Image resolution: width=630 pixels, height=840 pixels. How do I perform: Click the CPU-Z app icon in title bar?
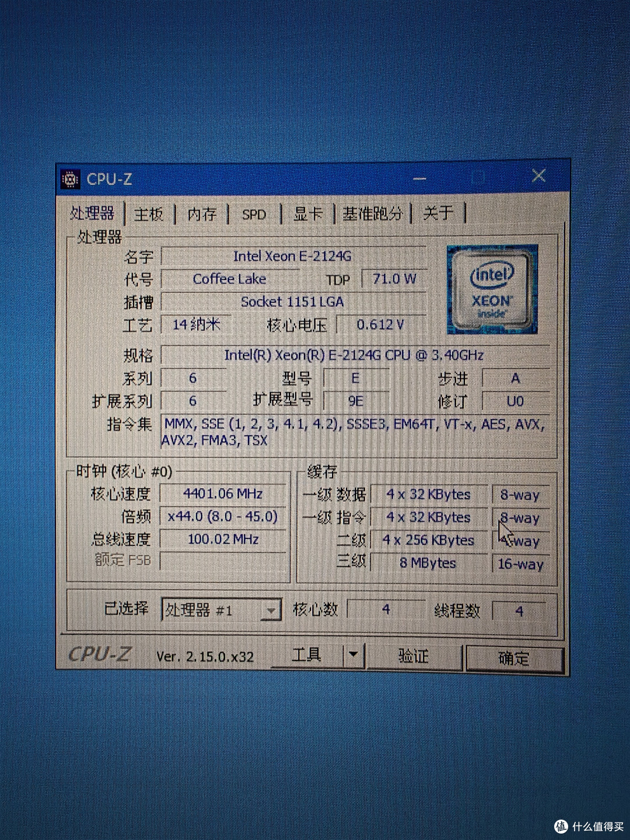(71, 179)
